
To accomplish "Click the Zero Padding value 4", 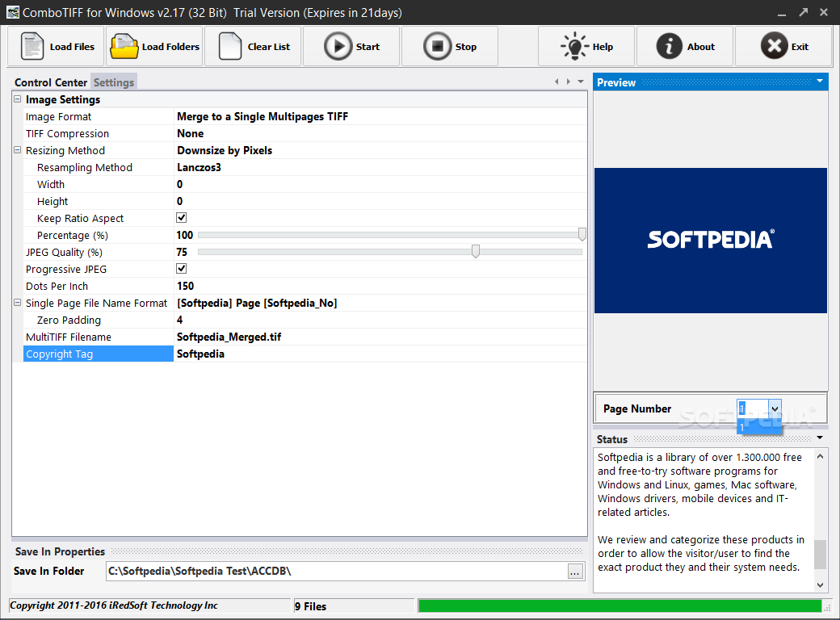I will click(x=179, y=320).
